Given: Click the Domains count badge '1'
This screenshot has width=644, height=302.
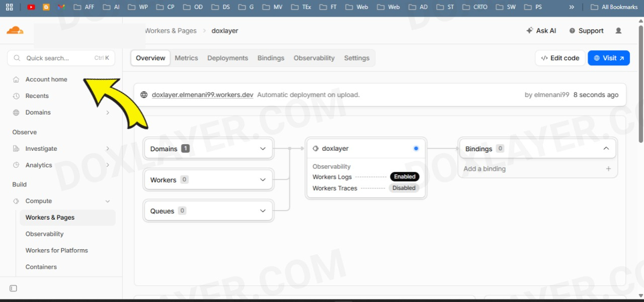Looking at the screenshot, I should tap(185, 149).
